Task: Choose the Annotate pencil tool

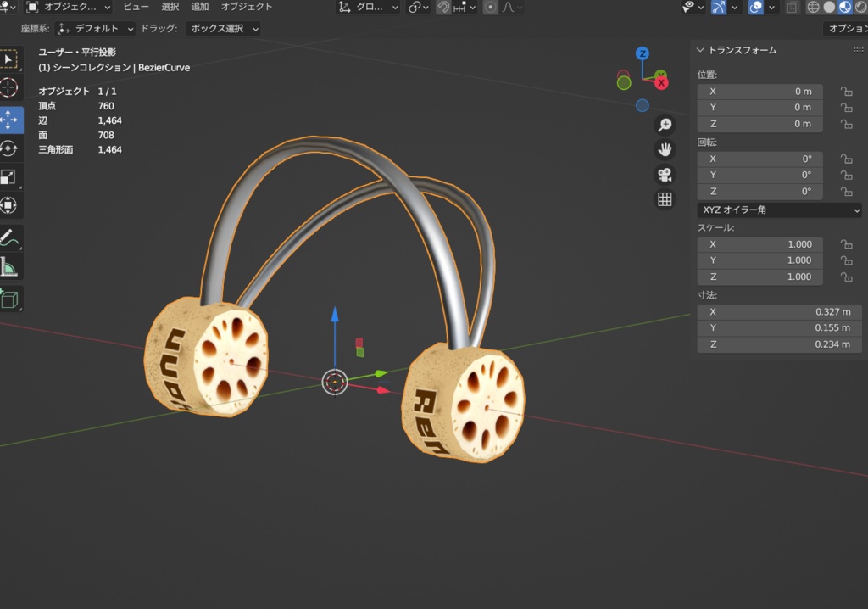Action: tap(9, 237)
